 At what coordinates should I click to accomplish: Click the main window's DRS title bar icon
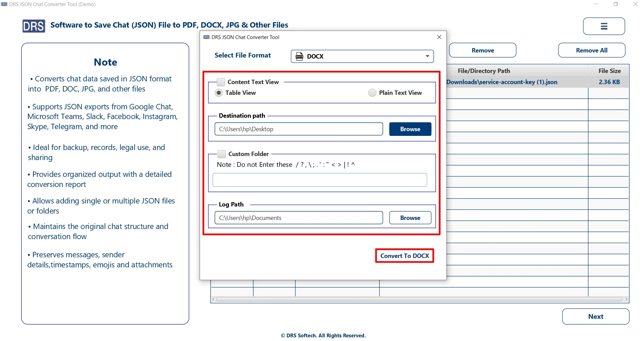pos(4,4)
